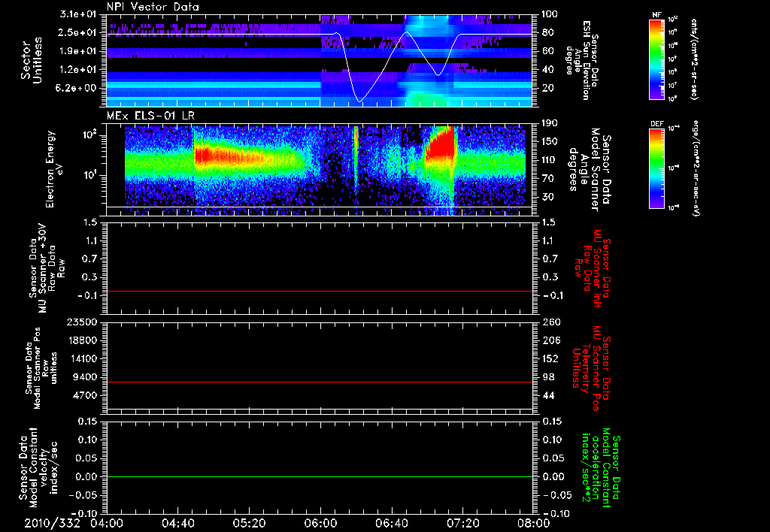Click the 190 scanner angle tick
Image resolution: width=770 pixels, height=532 pixels.
tap(550, 123)
